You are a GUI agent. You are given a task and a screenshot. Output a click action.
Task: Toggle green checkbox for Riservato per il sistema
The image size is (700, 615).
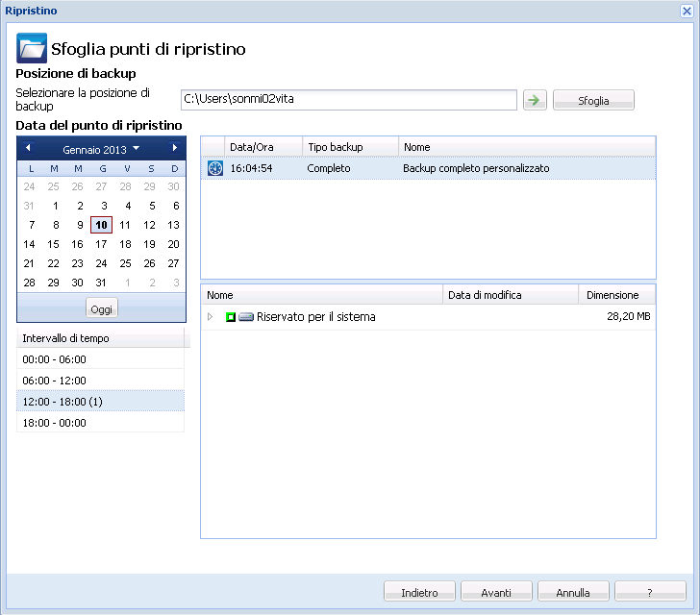231,317
